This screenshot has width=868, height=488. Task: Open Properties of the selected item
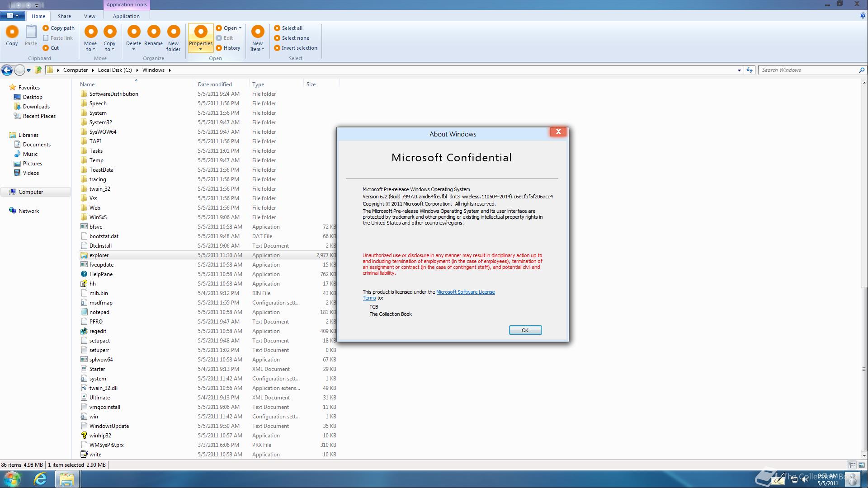point(201,38)
